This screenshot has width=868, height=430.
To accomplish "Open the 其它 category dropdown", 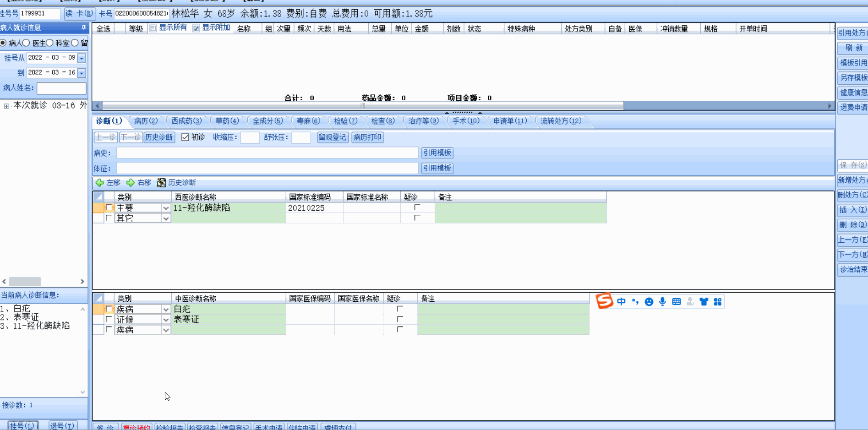I will 166,218.
